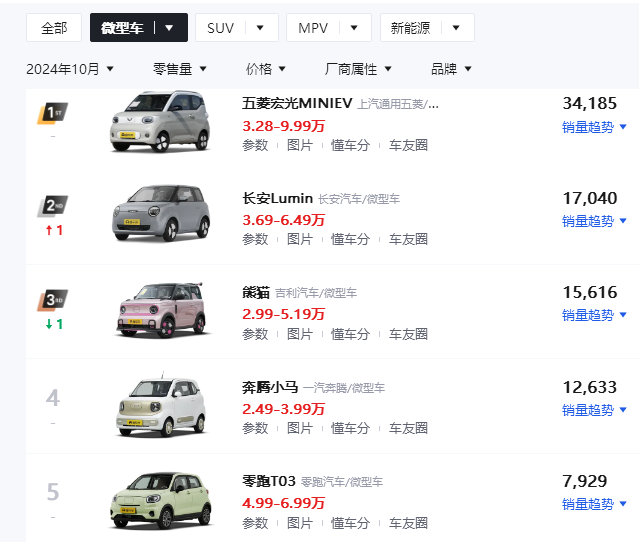This screenshot has height=542, width=639.
Task: Open 图片 for 长安Lumin
Action: pos(300,240)
